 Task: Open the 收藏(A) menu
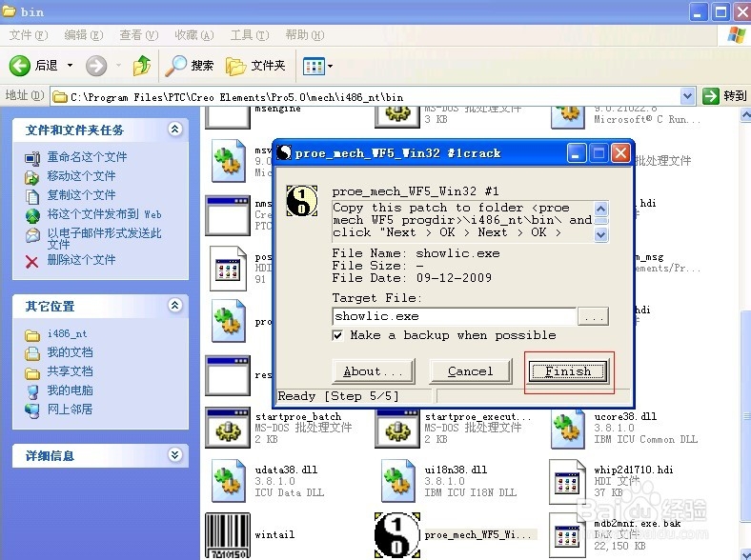pos(194,35)
